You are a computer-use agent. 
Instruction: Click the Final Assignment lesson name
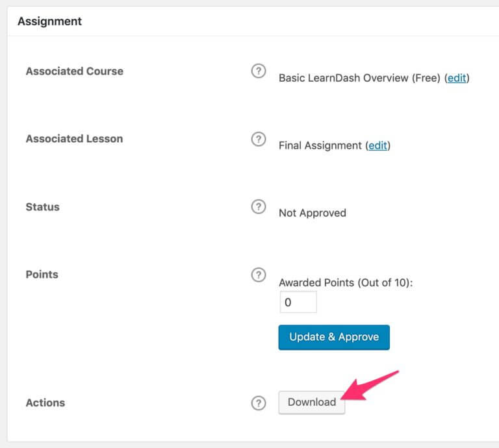(320, 145)
